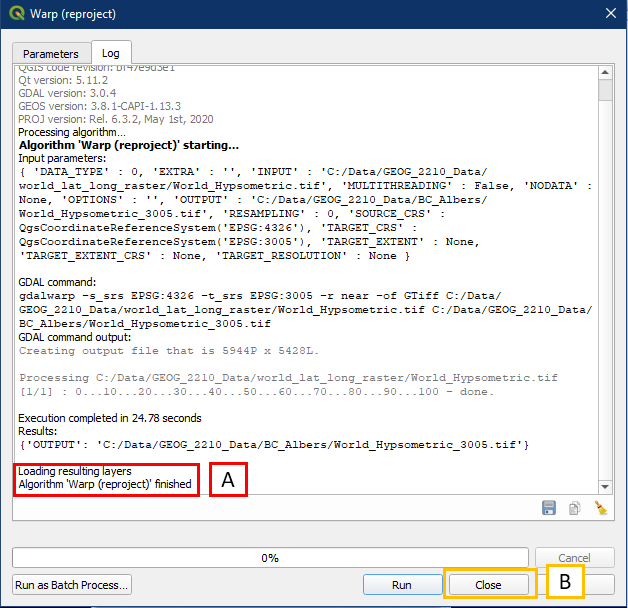
Task: Open Run as Batch Process
Action: point(71,584)
